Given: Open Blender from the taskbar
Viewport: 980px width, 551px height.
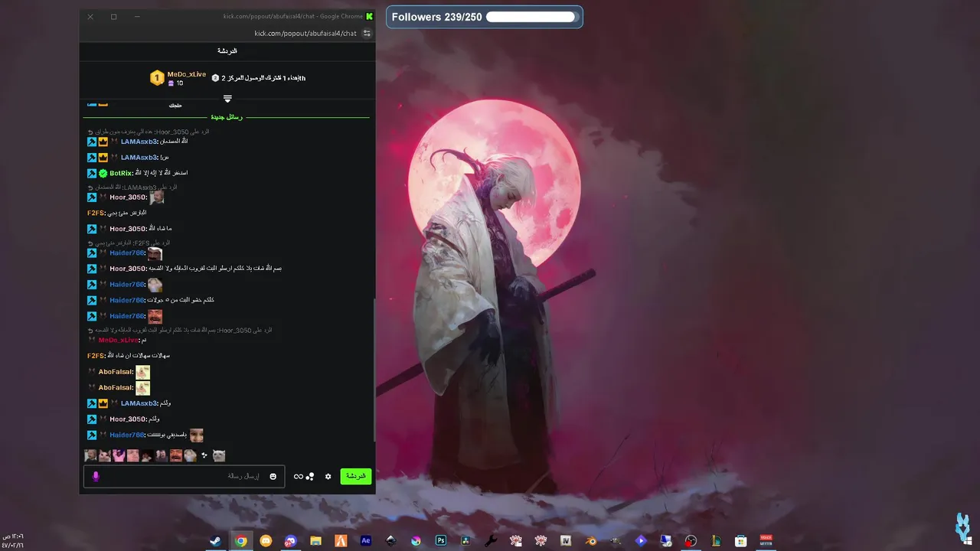Looking at the screenshot, I should coord(591,541).
